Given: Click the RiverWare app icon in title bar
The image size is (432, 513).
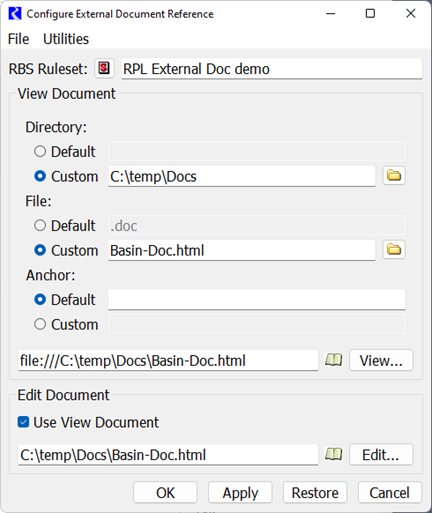Looking at the screenshot, I should coord(15,14).
